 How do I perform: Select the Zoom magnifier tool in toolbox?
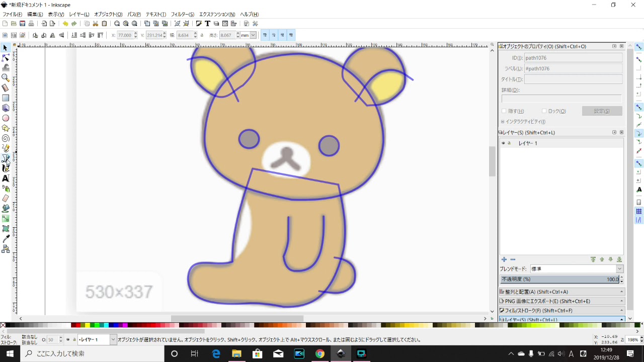point(6,78)
